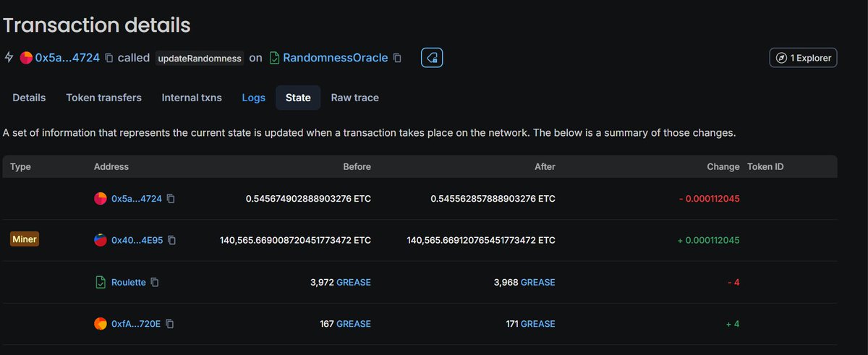Open the 0x5a...4724 address in the table
This screenshot has width=868, height=355.
click(137, 198)
